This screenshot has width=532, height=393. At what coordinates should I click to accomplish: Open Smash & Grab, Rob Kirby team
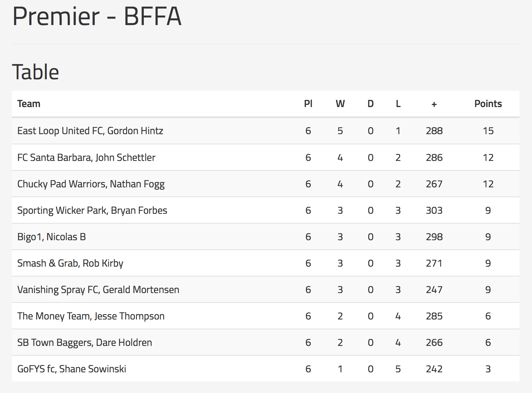pyautogui.click(x=70, y=263)
